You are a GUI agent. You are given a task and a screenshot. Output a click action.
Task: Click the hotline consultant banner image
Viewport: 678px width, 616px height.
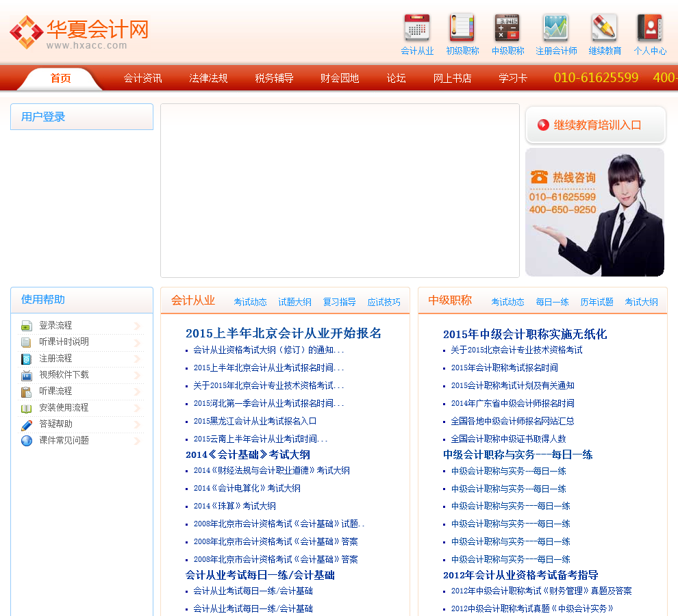(x=594, y=212)
